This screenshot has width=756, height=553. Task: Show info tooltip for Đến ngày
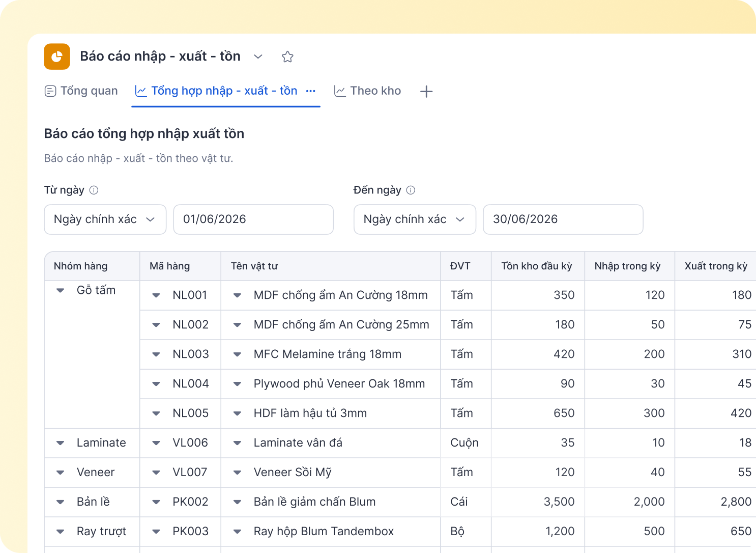click(411, 190)
